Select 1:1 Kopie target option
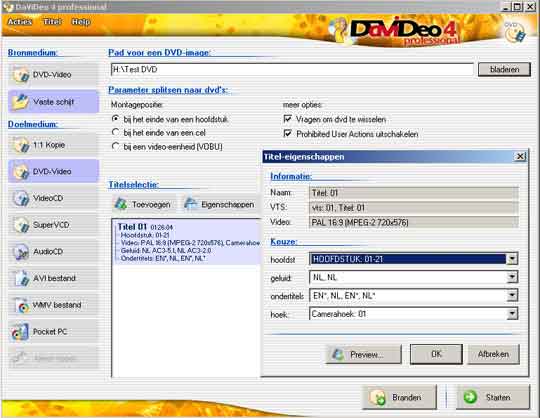 (53, 145)
